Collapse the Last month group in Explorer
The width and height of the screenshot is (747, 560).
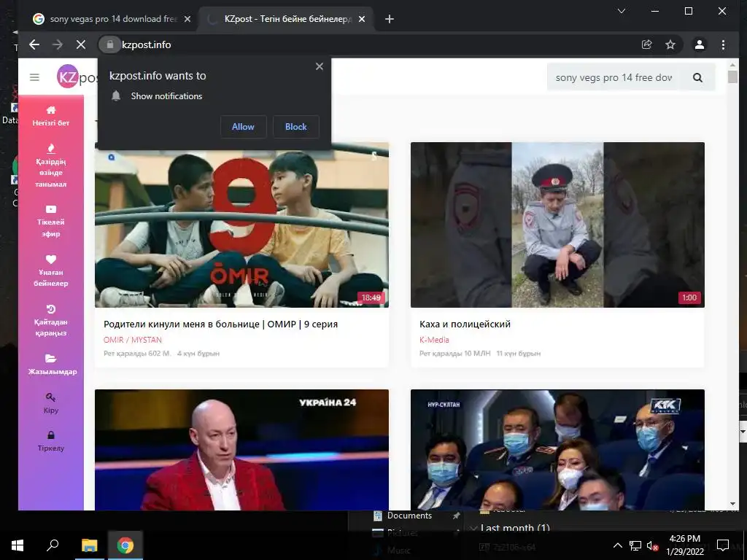tap(473, 528)
